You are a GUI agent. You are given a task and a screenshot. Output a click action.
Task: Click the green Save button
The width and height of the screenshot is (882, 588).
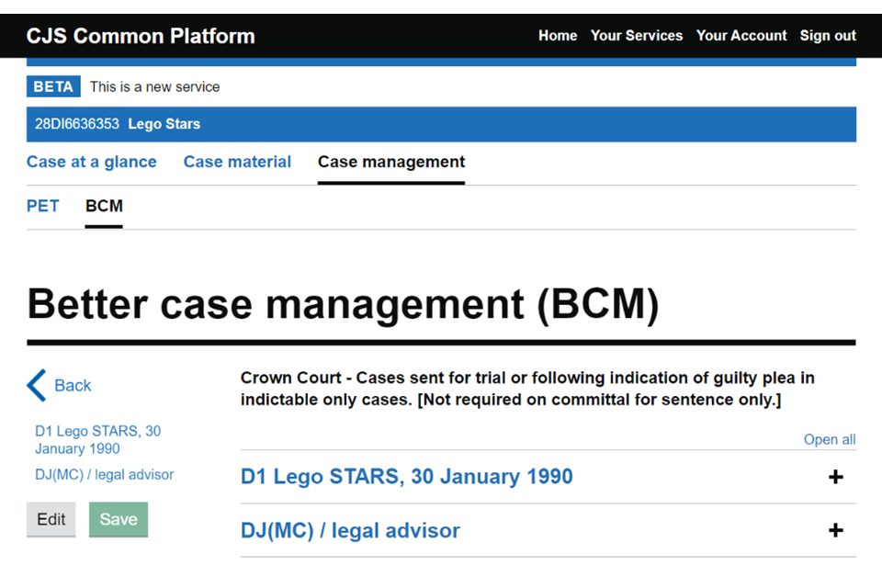(119, 519)
